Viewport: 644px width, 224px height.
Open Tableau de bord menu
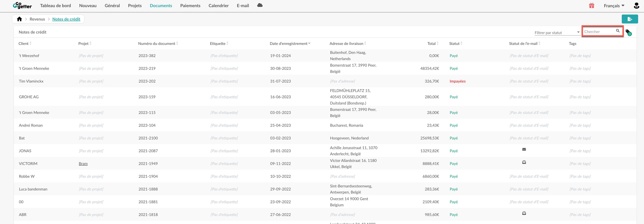click(55, 5)
